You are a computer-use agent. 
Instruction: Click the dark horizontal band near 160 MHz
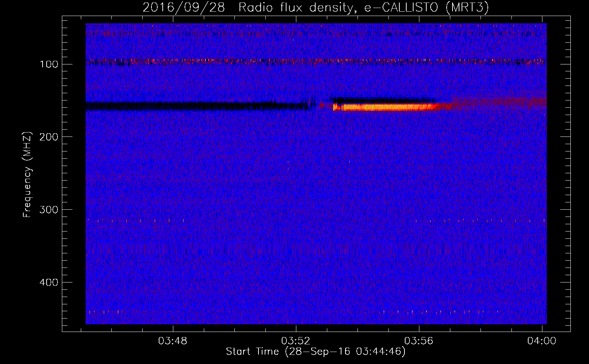click(197, 106)
